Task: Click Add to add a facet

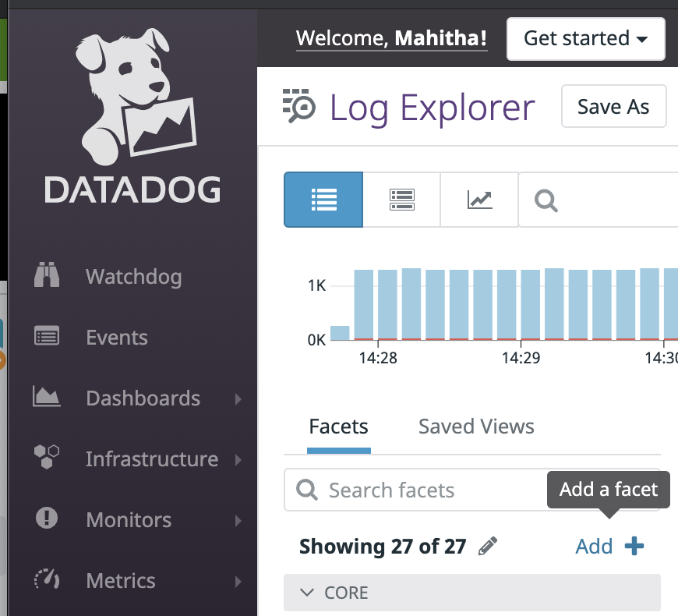Action: (609, 547)
